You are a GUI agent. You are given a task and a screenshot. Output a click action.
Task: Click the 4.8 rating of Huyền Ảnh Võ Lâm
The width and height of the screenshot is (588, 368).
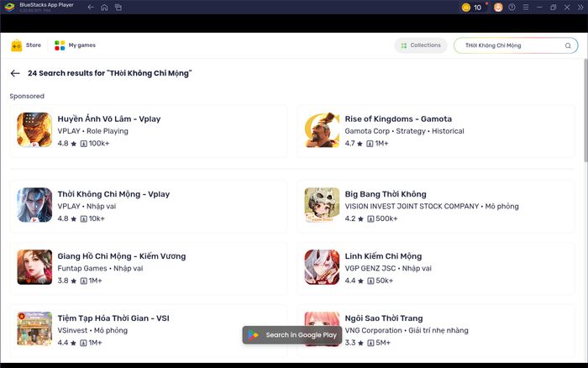point(66,144)
